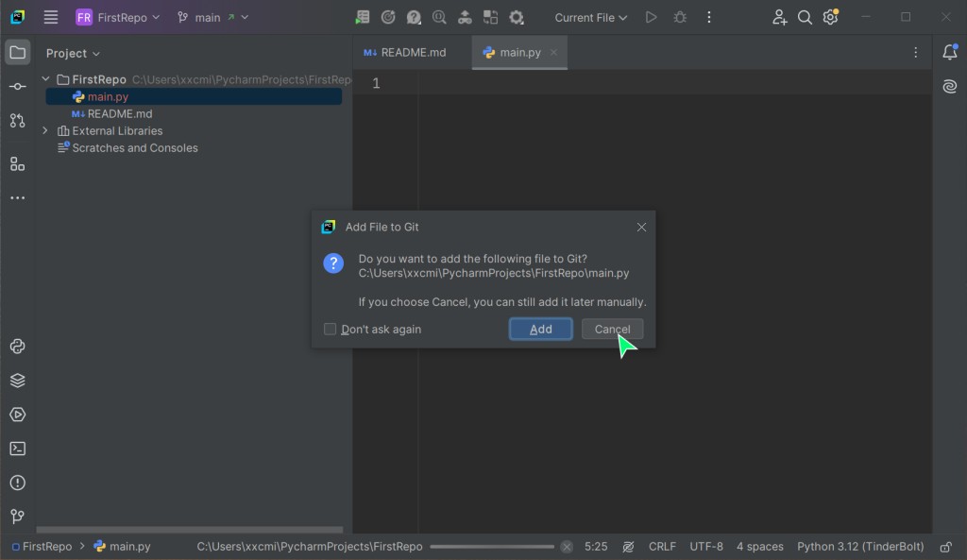Open the main hamburger menu

tap(51, 17)
